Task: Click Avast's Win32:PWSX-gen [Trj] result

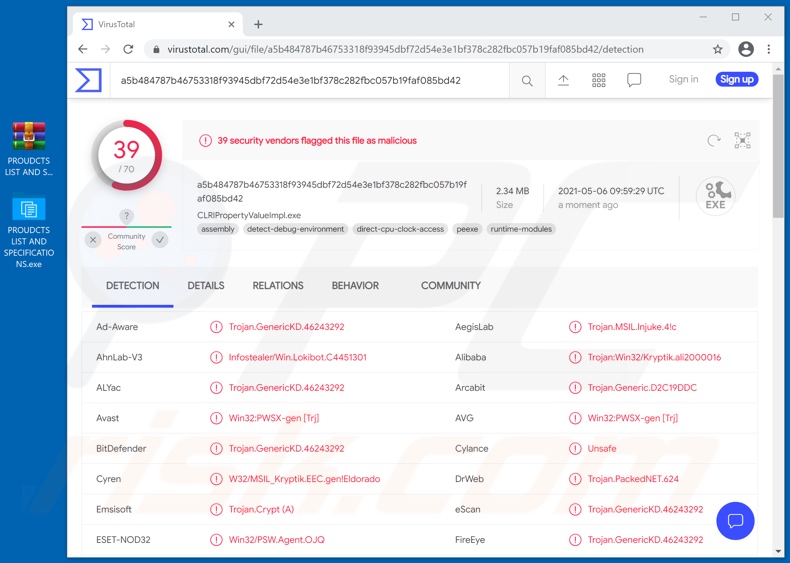Action: pyautogui.click(x=274, y=418)
